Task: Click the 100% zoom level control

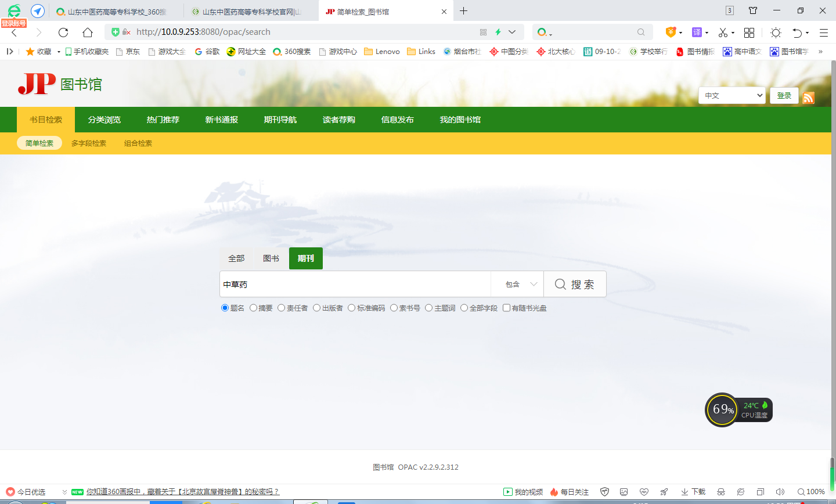Action: click(x=811, y=492)
